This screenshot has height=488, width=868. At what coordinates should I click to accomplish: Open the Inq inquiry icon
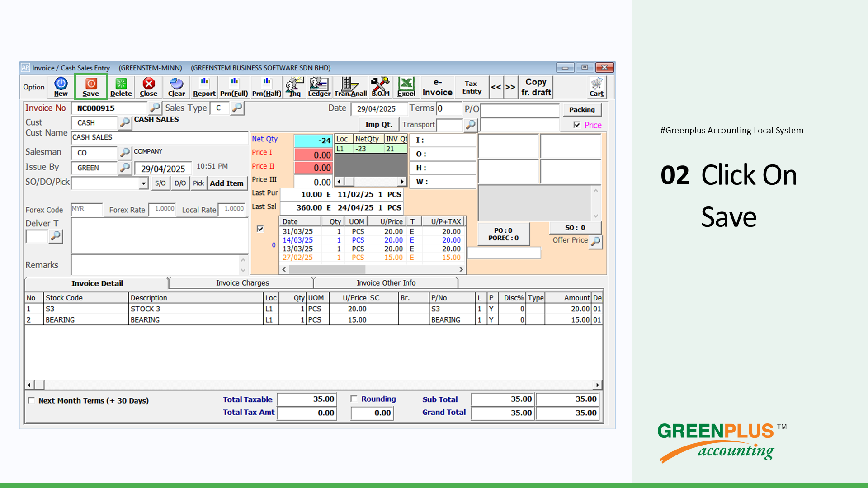pyautogui.click(x=295, y=87)
